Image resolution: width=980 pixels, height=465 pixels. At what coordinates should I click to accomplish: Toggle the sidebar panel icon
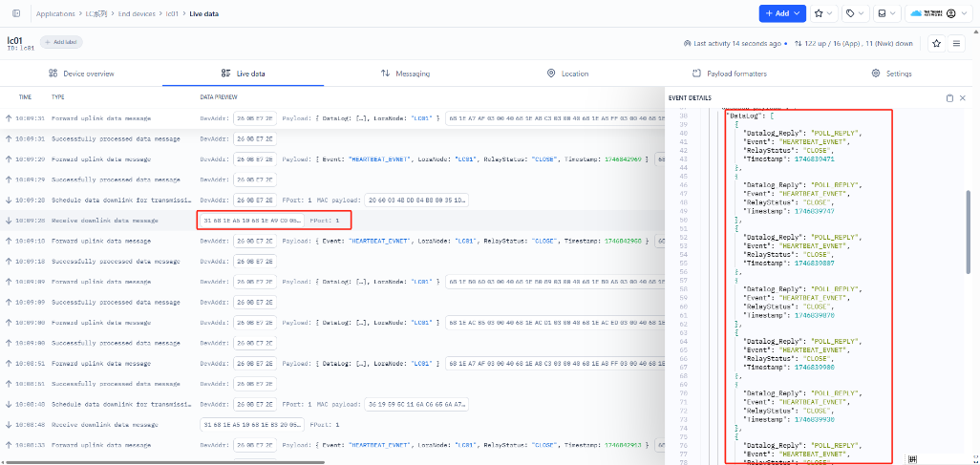tap(15, 13)
